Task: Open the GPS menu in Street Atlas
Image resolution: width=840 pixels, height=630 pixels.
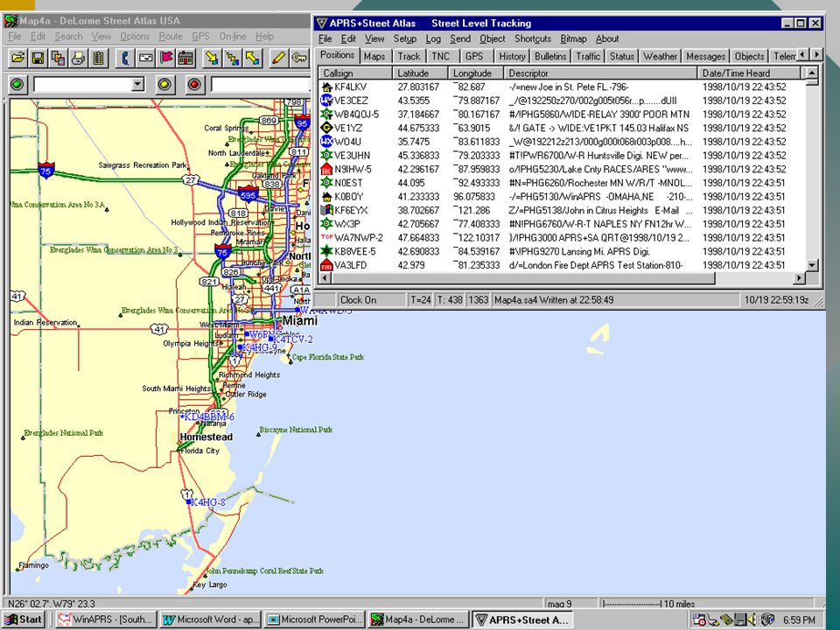Action: tap(200, 37)
